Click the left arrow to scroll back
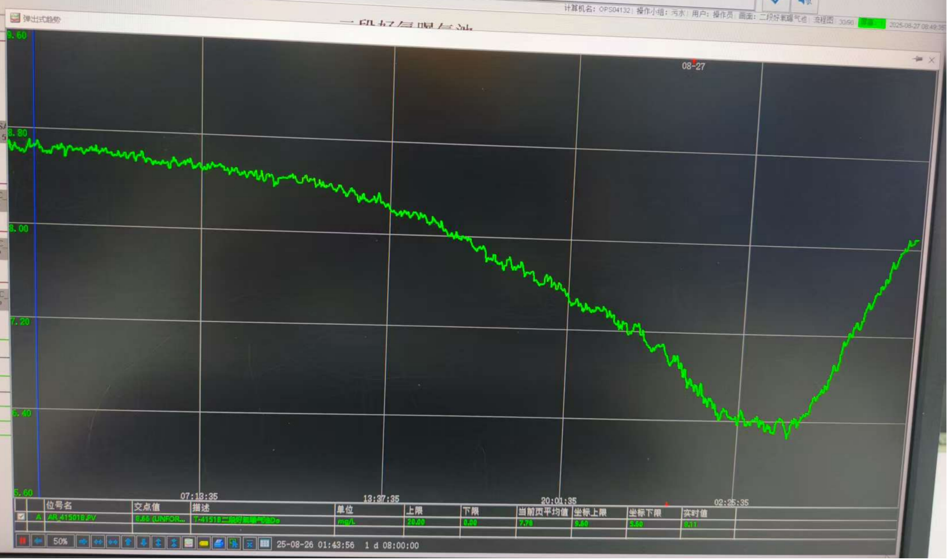 coord(38,541)
